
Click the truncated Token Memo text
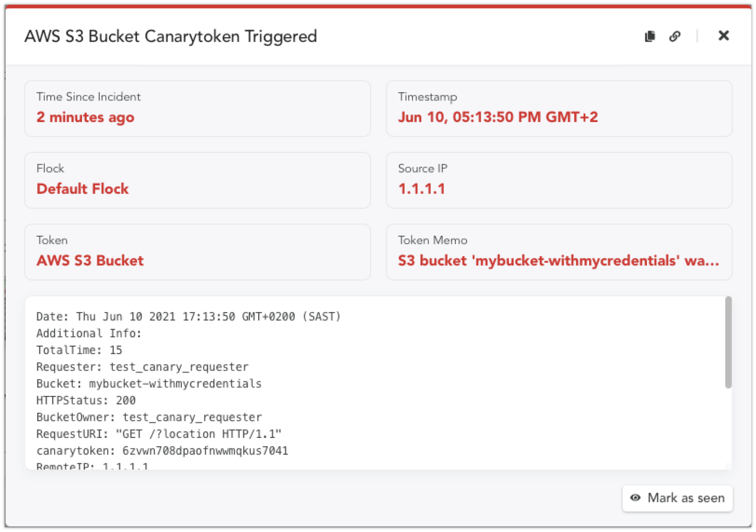coord(558,260)
